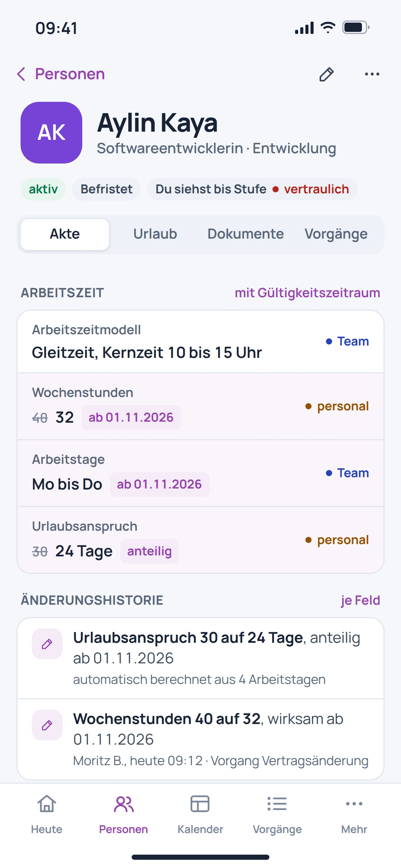Go back via the Personen link
Image resolution: width=401 pixels, height=868 pixels.
pos(70,74)
